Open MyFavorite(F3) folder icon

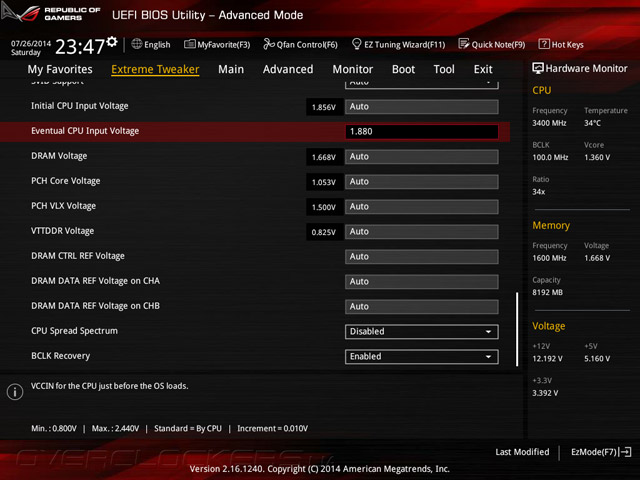tap(189, 44)
